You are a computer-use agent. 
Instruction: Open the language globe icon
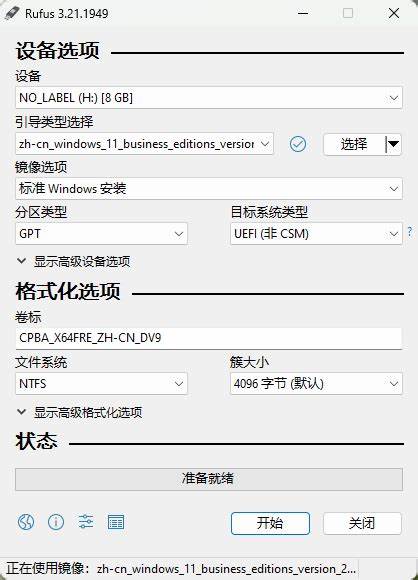pos(26,522)
